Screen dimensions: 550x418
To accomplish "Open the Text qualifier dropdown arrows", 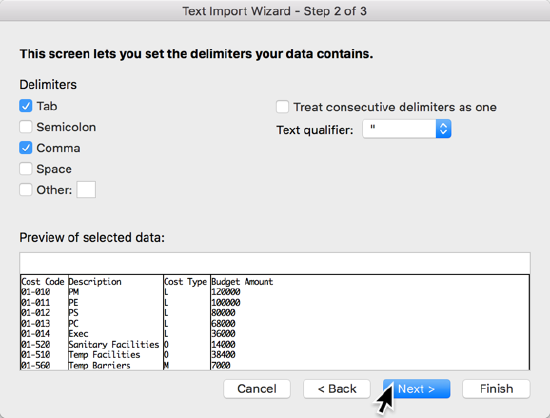I will pos(443,129).
